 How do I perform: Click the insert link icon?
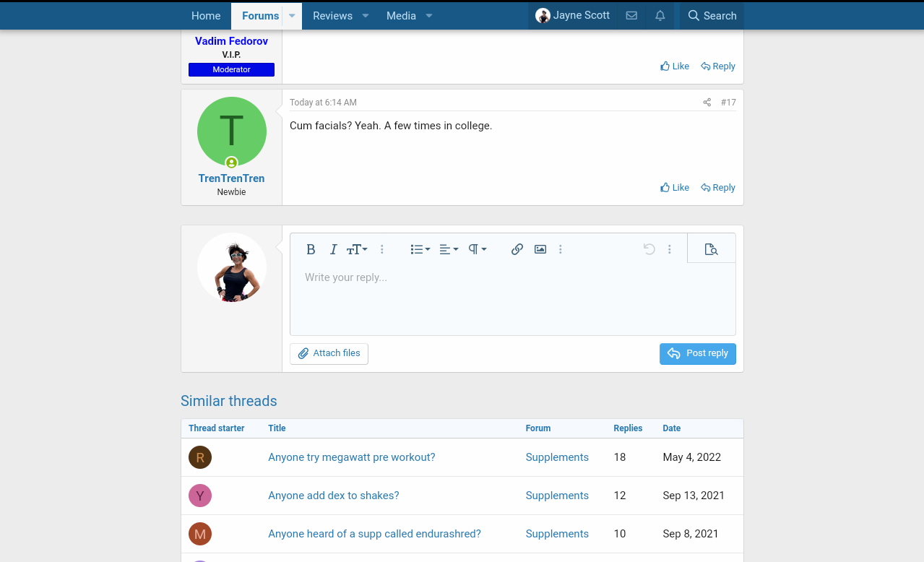pos(517,249)
